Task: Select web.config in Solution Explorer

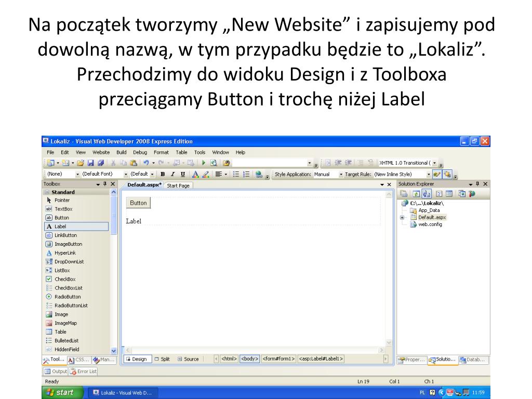Action: click(430, 224)
